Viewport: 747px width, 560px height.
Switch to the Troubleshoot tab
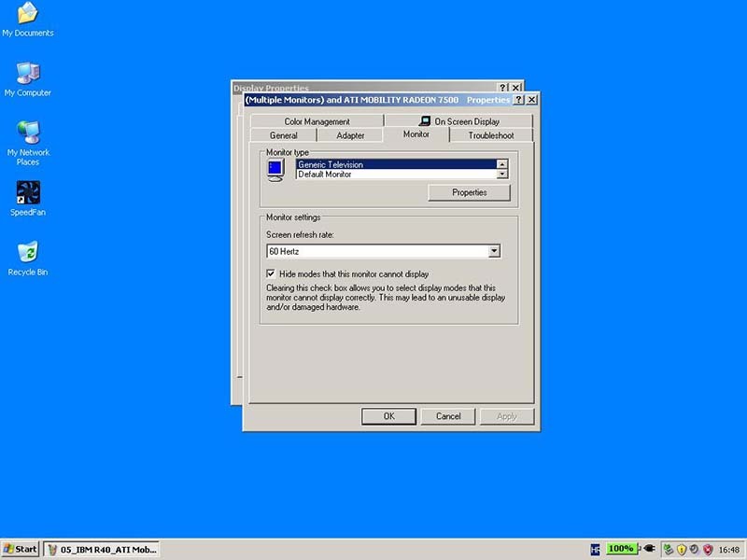pyautogui.click(x=490, y=135)
